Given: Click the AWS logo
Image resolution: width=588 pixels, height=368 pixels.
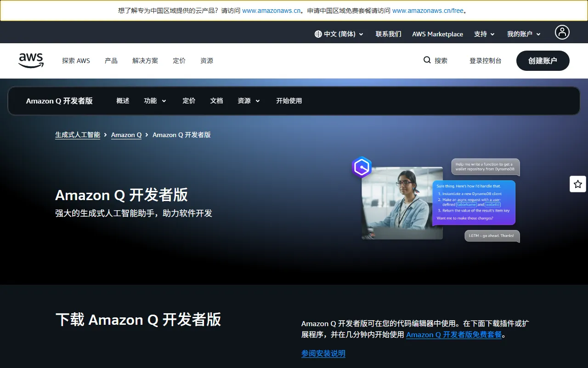Looking at the screenshot, I should (31, 60).
